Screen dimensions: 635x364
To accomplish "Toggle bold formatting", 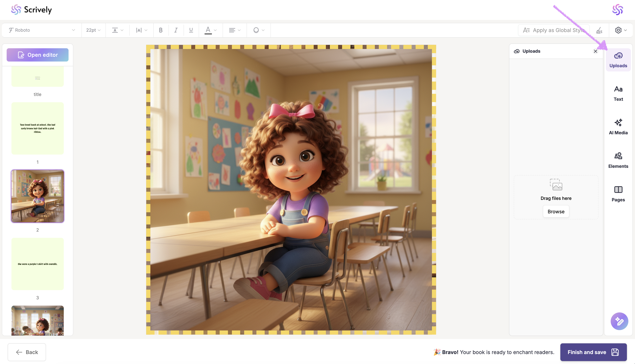I will [161, 30].
